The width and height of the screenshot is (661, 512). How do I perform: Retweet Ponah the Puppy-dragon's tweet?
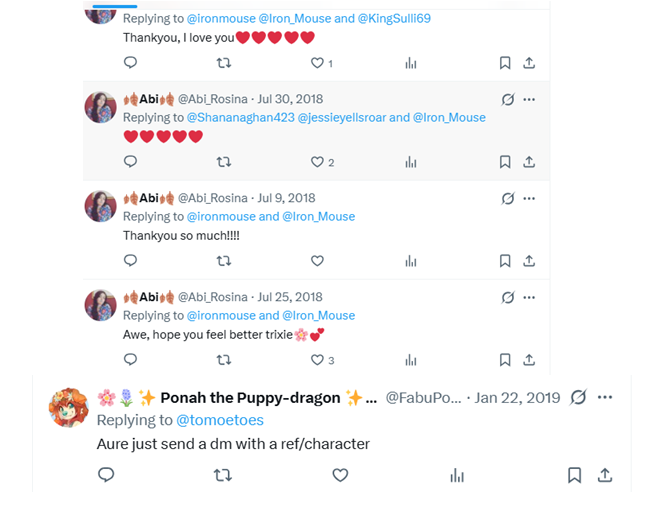tap(223, 475)
